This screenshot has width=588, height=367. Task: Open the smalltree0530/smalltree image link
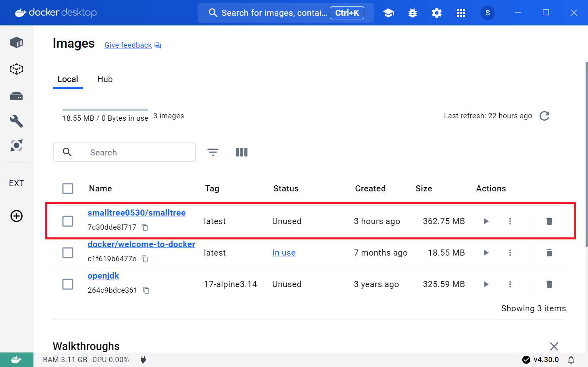pyautogui.click(x=137, y=213)
